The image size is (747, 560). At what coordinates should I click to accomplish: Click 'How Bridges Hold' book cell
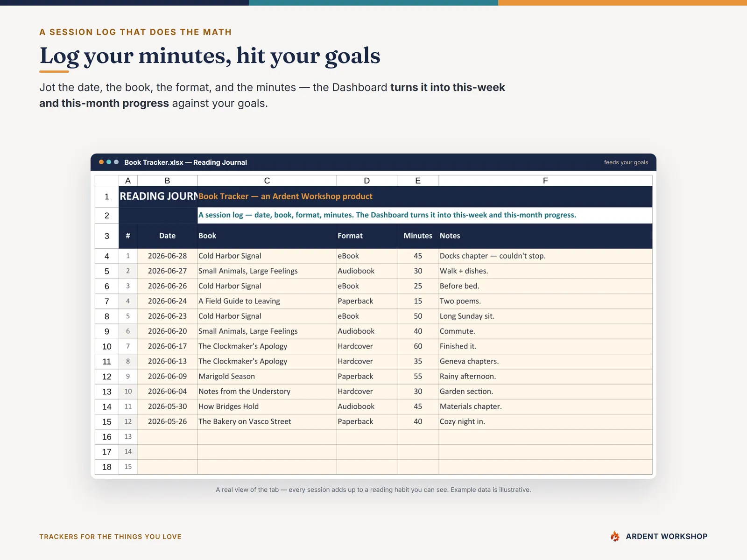(x=267, y=406)
